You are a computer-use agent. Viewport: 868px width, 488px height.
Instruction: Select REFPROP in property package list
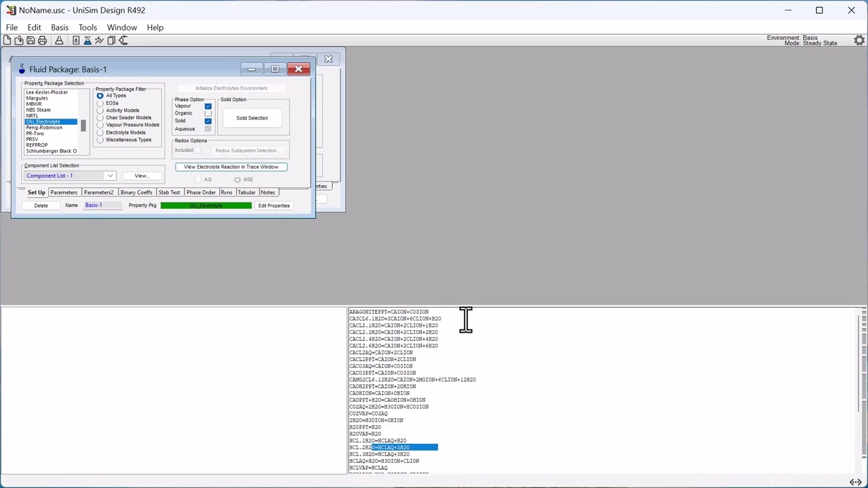(x=37, y=145)
